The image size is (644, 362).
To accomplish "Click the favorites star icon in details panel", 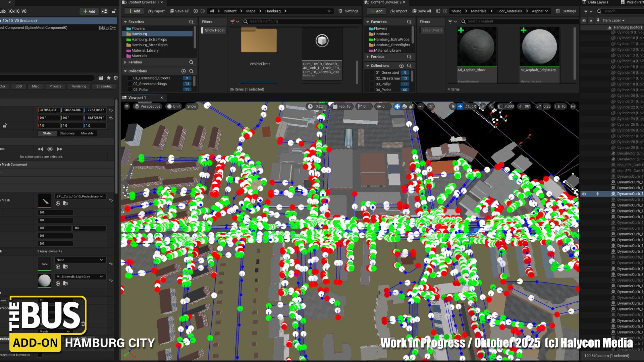I will tap(109, 78).
